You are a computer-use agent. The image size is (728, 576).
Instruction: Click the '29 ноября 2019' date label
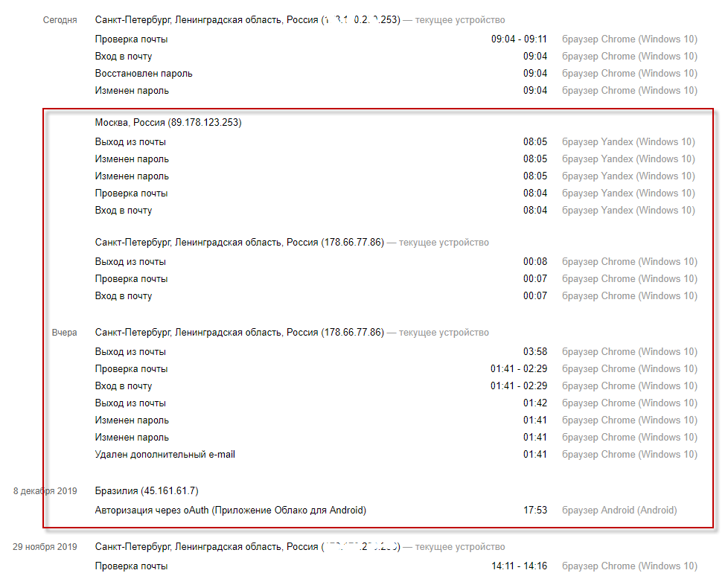pyautogui.click(x=45, y=547)
